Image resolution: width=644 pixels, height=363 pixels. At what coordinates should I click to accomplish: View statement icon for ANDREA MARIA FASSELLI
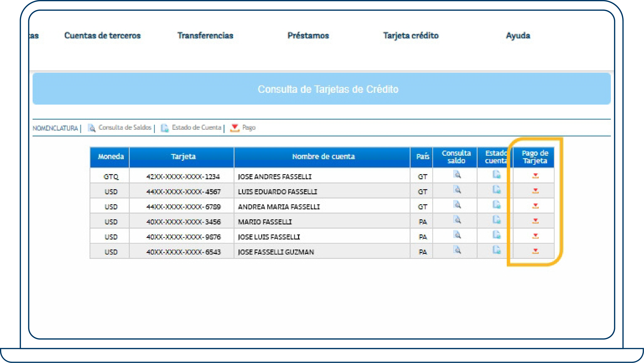pyautogui.click(x=497, y=206)
